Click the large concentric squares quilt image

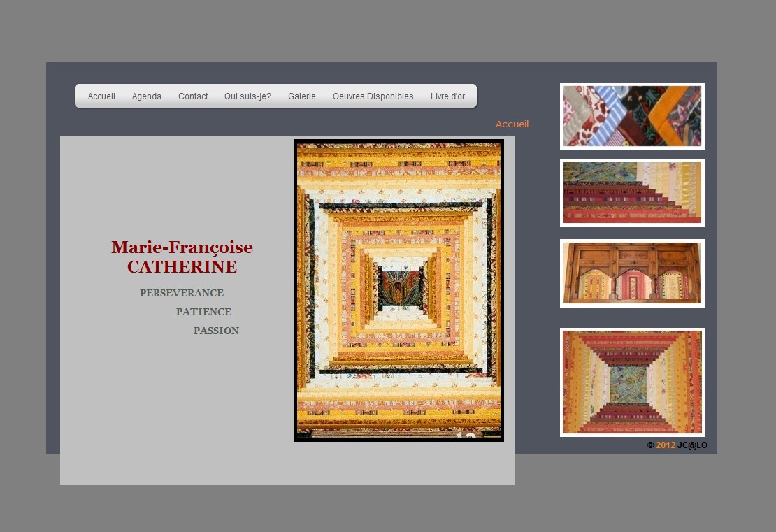click(399, 290)
